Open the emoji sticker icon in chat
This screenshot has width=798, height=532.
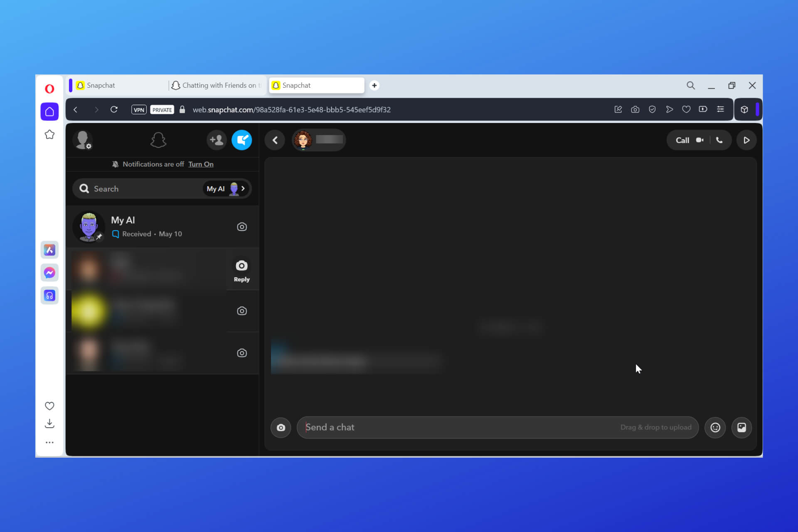pyautogui.click(x=715, y=427)
